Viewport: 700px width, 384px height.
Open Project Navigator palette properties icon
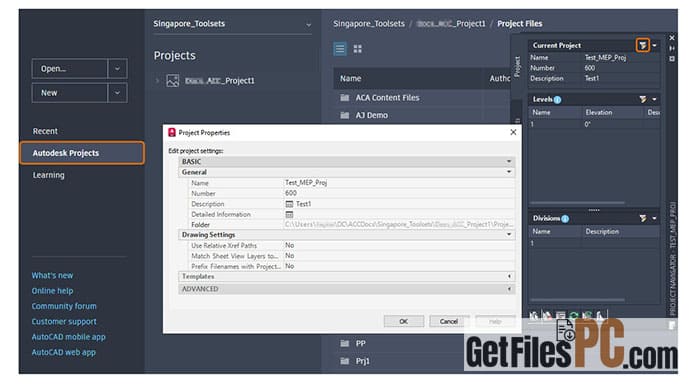point(671,58)
